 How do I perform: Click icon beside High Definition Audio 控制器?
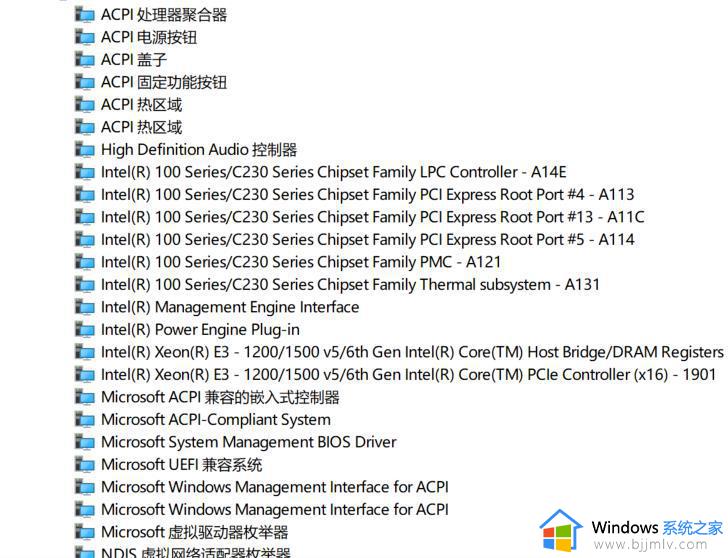pos(85,150)
